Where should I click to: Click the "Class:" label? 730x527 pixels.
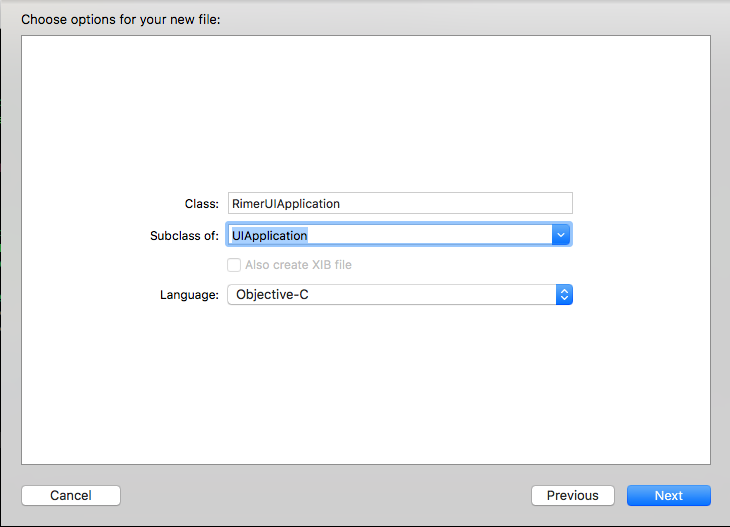[202, 204]
